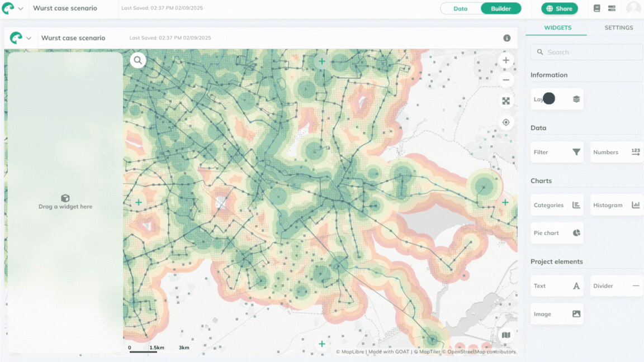
Task: Click the Share button
Action: [559, 8]
